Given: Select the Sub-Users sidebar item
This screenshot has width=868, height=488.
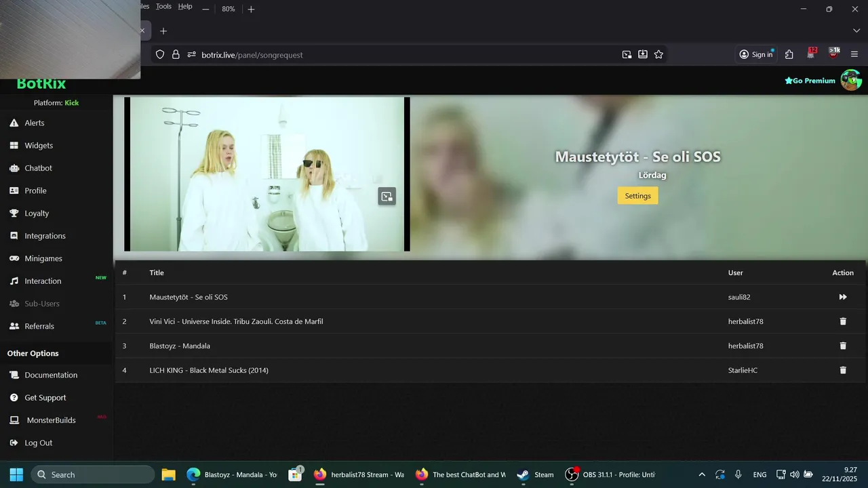Looking at the screenshot, I should [42, 304].
